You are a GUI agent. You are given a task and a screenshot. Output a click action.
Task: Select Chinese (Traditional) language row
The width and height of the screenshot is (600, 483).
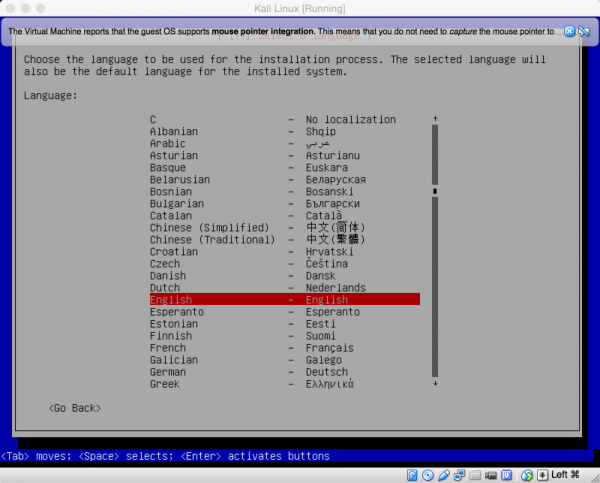click(x=285, y=240)
